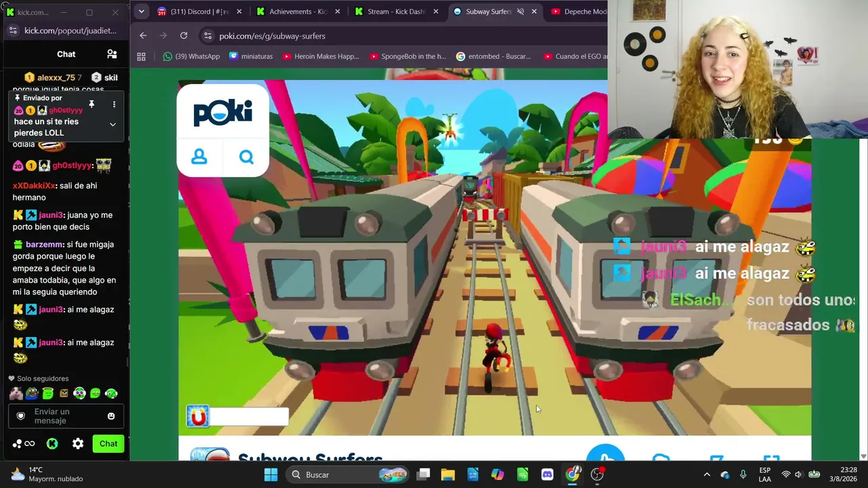Open the Poki search icon

[246, 157]
